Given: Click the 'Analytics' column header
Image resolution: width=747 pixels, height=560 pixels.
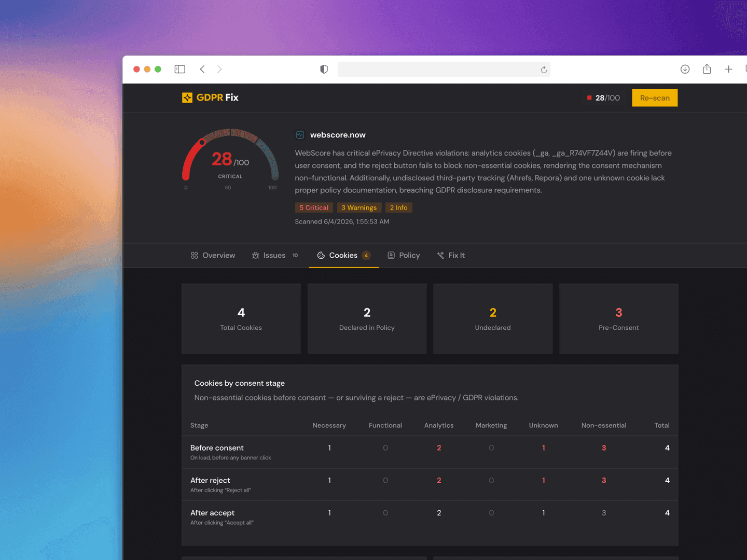Looking at the screenshot, I should 439,425.
